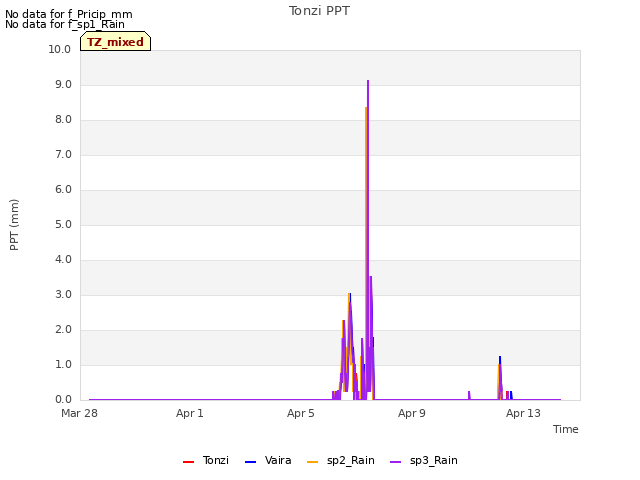This screenshot has height=480, width=640.
Task: Click the PPT (mm) y-axis label
Action: pos(14,225)
